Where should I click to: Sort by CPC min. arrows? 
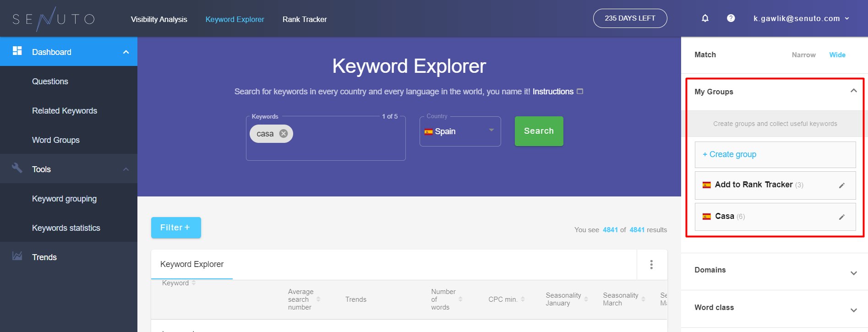pyautogui.click(x=523, y=299)
